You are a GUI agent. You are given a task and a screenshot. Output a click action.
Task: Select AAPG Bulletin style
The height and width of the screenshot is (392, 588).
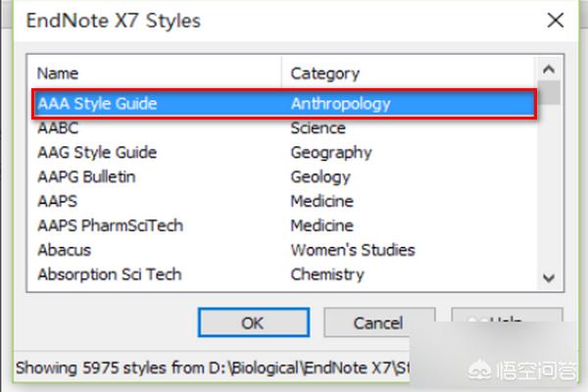coord(86,177)
